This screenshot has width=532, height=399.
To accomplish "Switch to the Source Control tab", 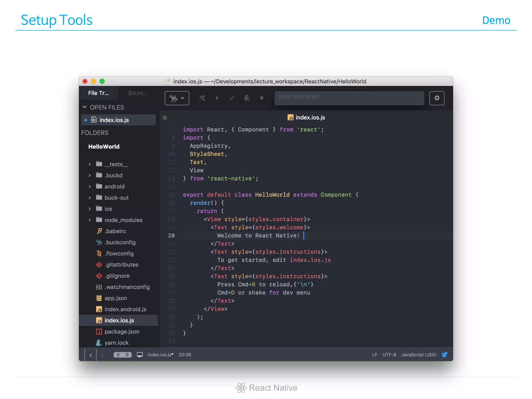I will pos(138,93).
